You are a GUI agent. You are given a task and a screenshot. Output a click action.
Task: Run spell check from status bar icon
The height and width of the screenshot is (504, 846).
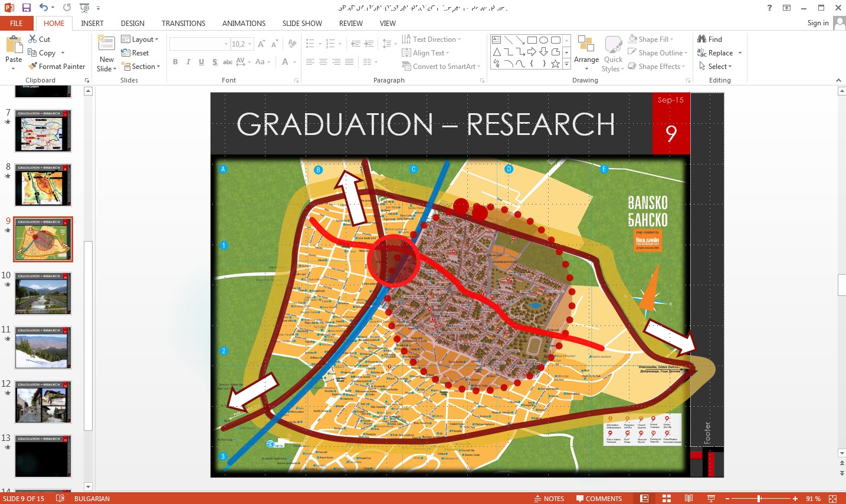click(60, 499)
